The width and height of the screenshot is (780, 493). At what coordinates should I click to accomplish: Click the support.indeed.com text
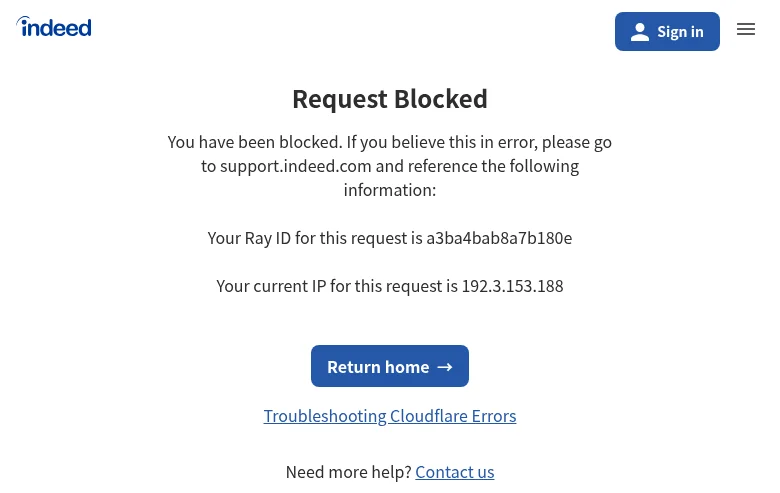point(295,166)
